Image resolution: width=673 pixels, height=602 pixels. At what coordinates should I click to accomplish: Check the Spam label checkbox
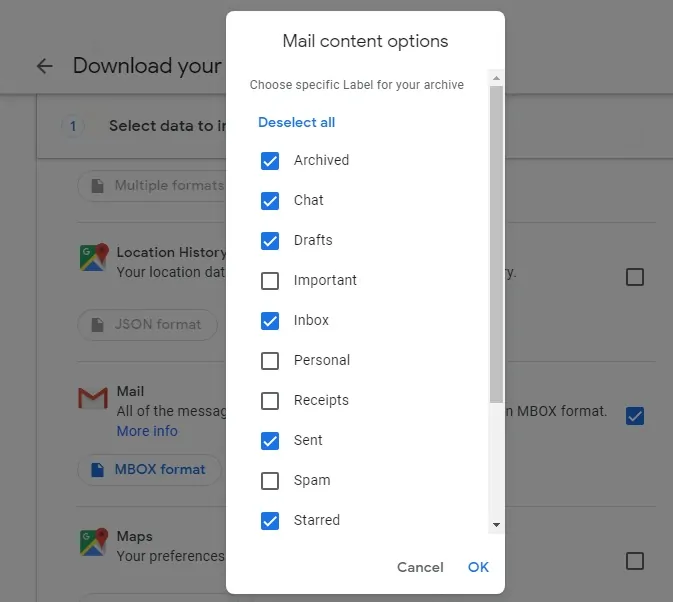coord(270,481)
